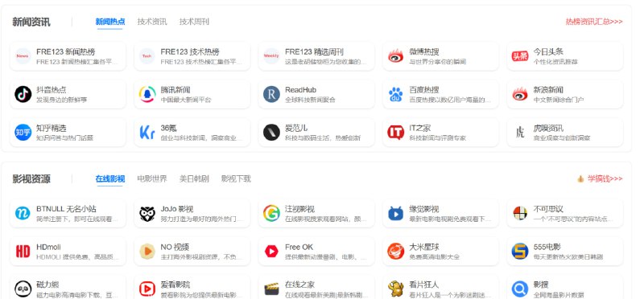Switch to the 影视下载 tab

pyautogui.click(x=236, y=178)
